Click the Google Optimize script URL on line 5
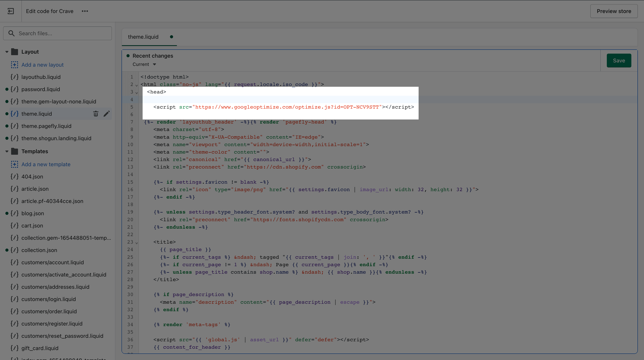 click(x=287, y=107)
